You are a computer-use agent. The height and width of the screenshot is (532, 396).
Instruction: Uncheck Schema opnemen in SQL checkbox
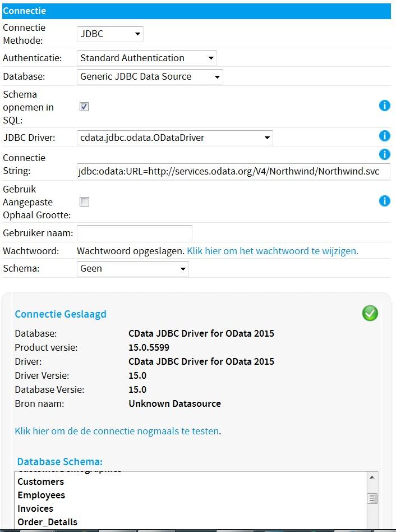pos(84,107)
